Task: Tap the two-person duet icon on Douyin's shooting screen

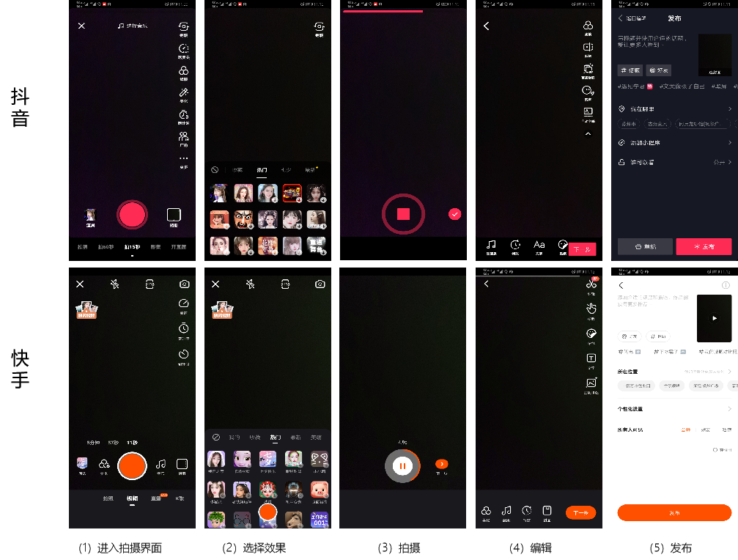Action: point(183,136)
